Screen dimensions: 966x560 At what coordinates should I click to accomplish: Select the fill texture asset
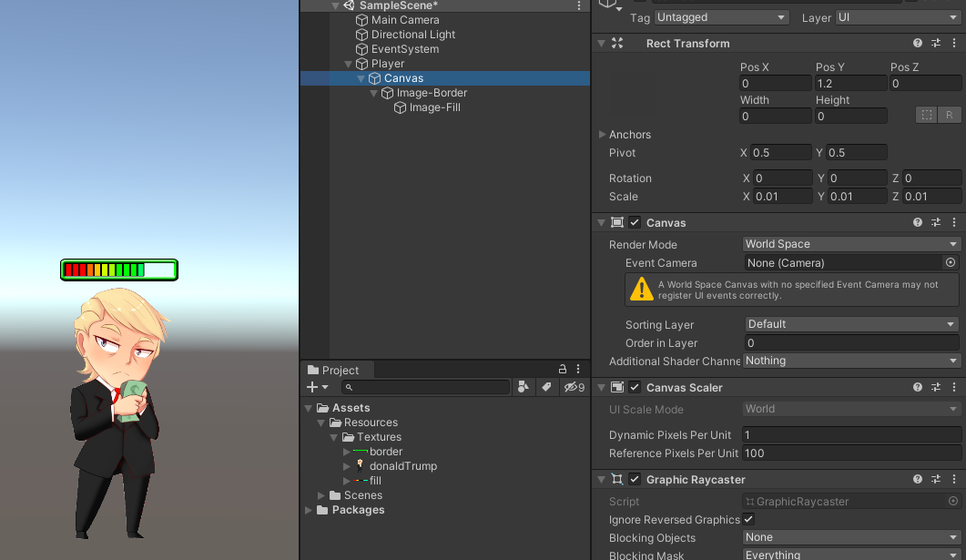(375, 481)
